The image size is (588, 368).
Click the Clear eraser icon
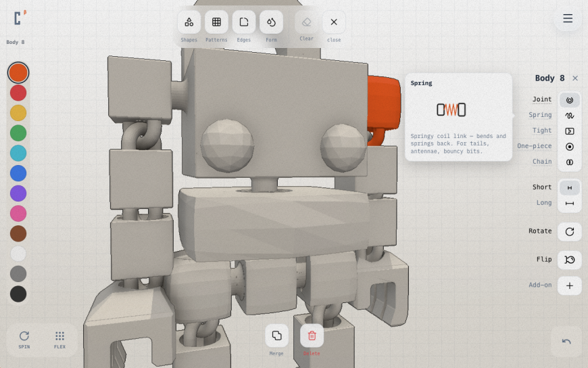pyautogui.click(x=306, y=22)
